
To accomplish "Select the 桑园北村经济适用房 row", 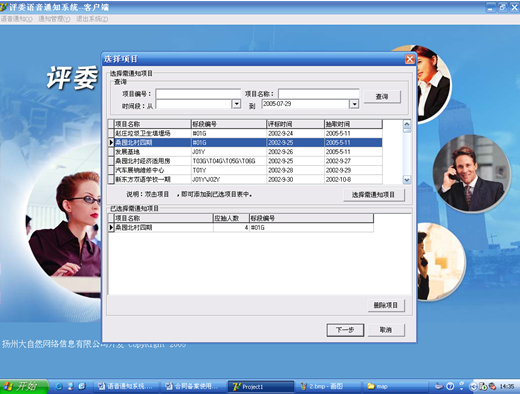I will coord(248,161).
